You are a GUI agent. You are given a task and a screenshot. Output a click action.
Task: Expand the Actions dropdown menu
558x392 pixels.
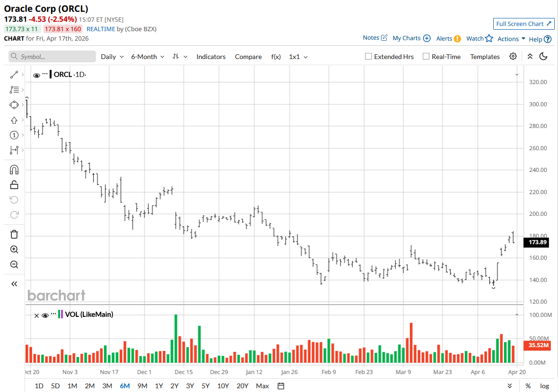tap(511, 39)
